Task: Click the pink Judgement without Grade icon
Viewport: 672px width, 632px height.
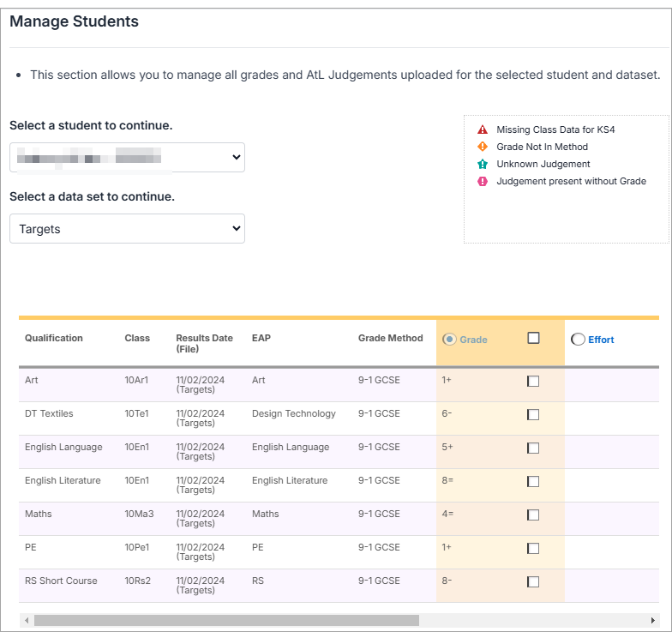Action: pos(483,182)
